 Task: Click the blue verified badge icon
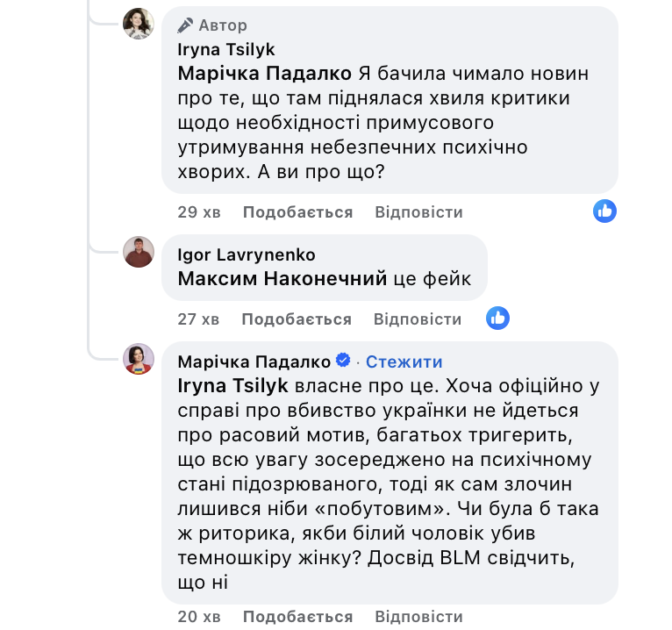tap(344, 362)
